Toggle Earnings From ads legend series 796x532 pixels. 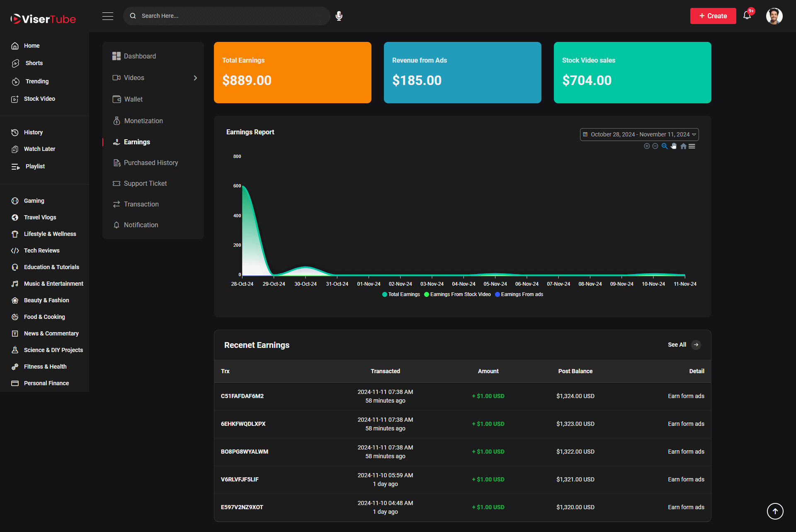[519, 294]
